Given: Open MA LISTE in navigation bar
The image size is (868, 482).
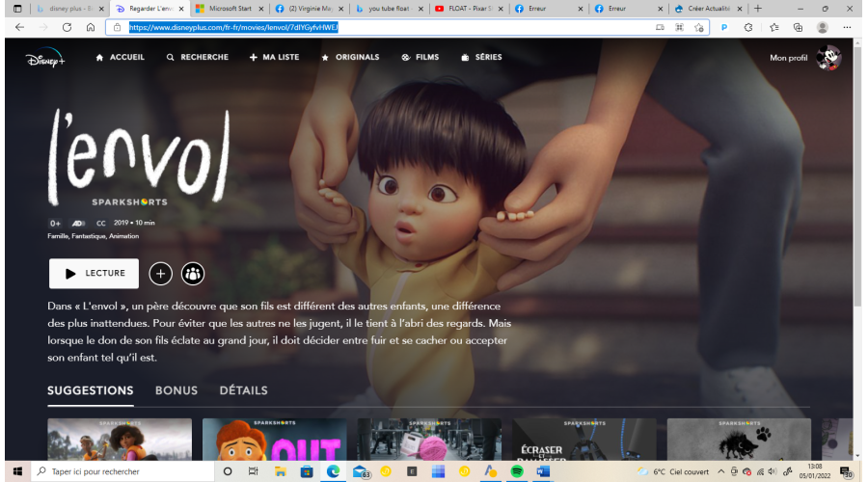Looking at the screenshot, I should tap(274, 57).
